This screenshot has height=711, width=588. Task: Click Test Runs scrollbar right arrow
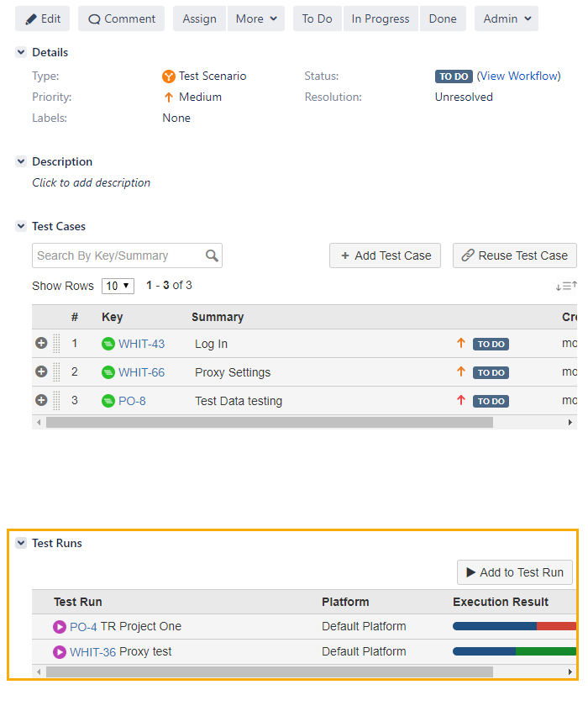[x=570, y=672]
